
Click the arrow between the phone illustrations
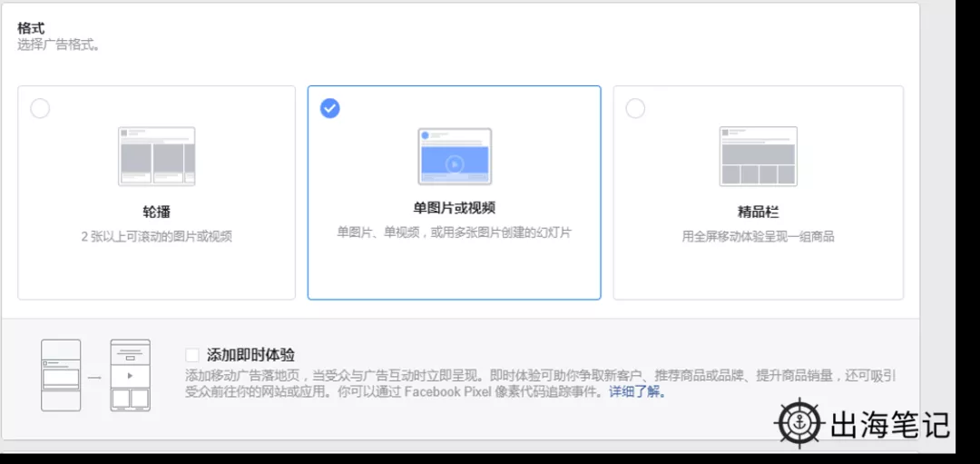95,375
